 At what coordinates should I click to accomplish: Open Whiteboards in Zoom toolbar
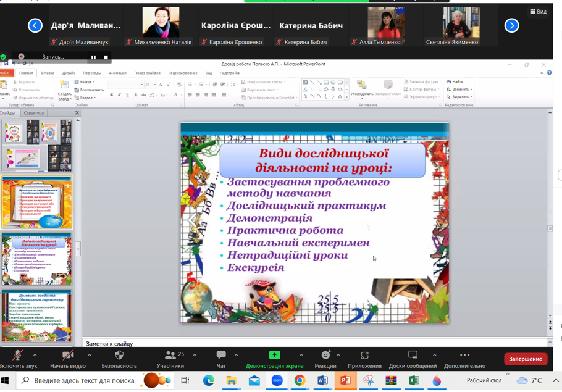pyautogui.click(x=413, y=355)
